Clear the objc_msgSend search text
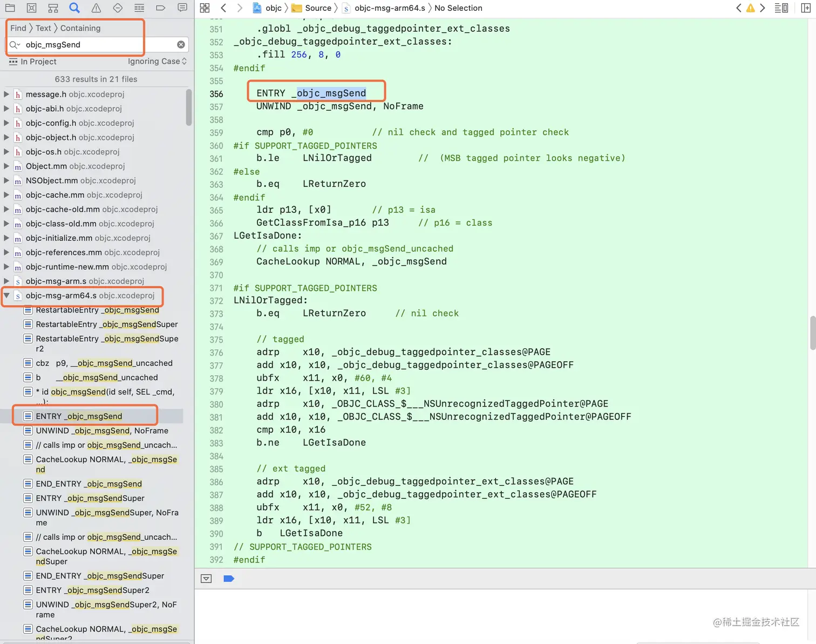This screenshot has height=644, width=816. [x=181, y=45]
